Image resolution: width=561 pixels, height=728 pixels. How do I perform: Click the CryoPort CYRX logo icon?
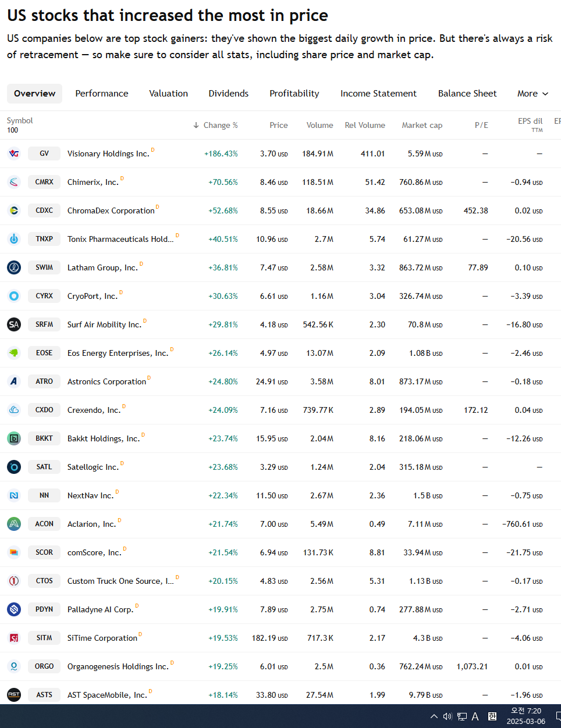click(14, 296)
